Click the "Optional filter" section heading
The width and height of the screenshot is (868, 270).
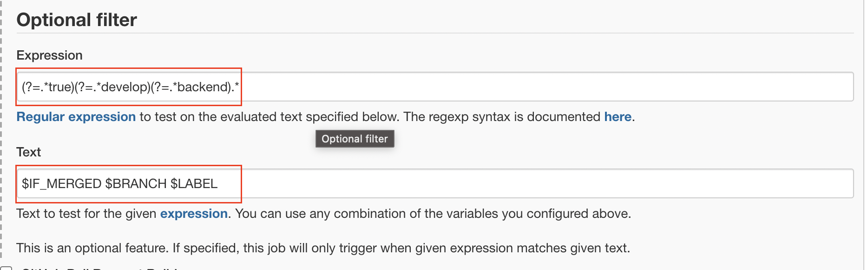(77, 20)
